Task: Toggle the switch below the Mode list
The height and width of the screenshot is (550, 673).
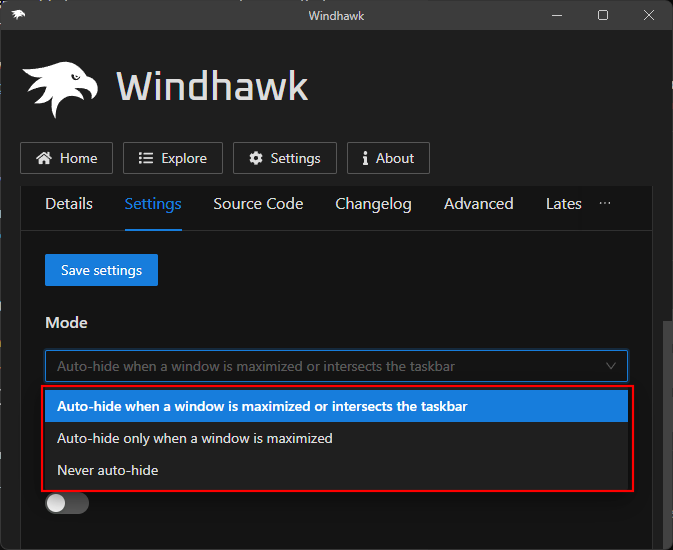Action: pos(67,503)
